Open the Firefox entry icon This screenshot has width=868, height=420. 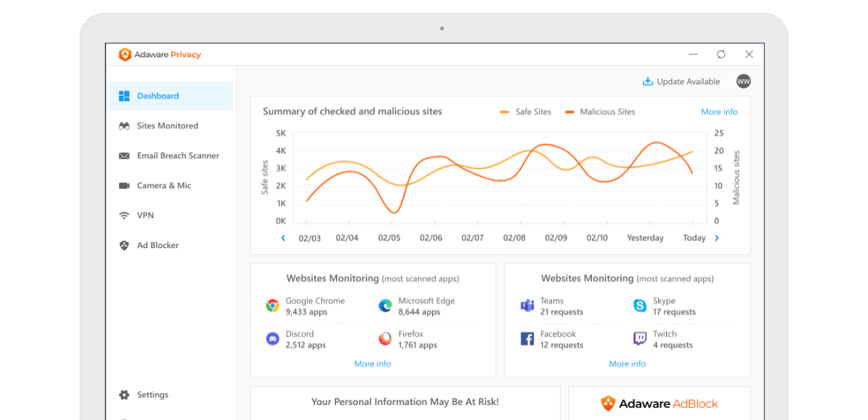[384, 339]
